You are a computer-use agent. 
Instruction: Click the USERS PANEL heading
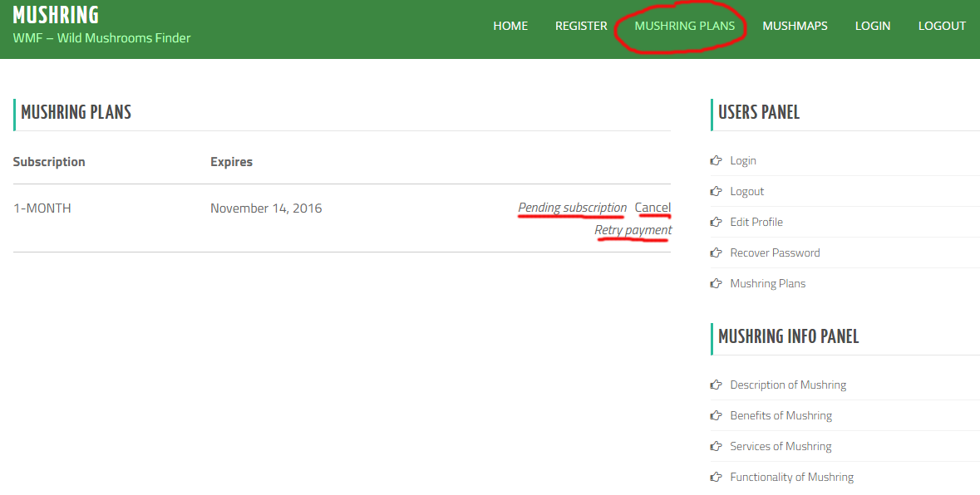pos(759,112)
